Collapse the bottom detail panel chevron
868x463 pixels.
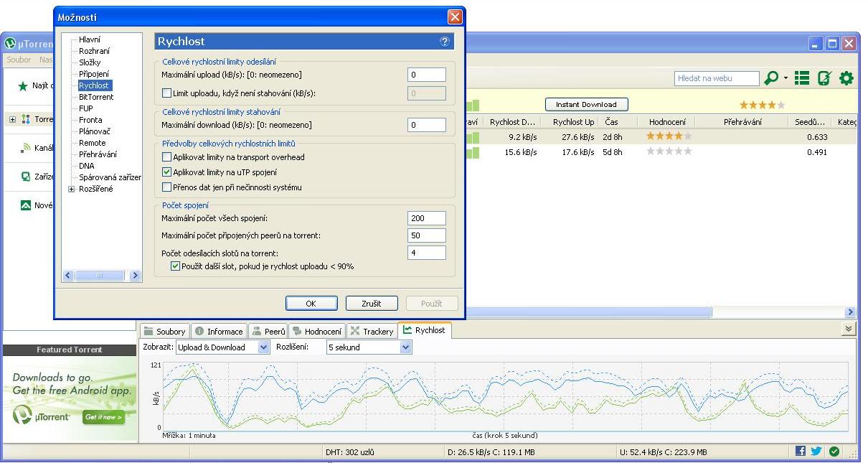849,329
